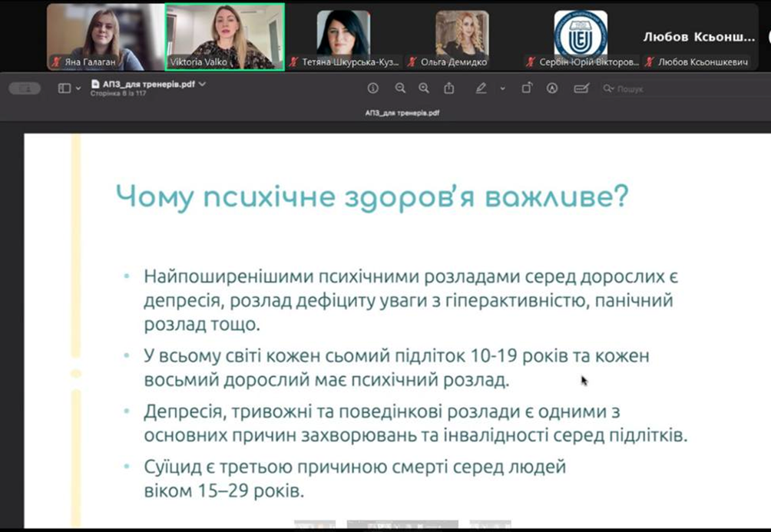This screenshot has height=532, width=771.
Task: Select Яна Галаган's video tile
Action: (x=105, y=37)
